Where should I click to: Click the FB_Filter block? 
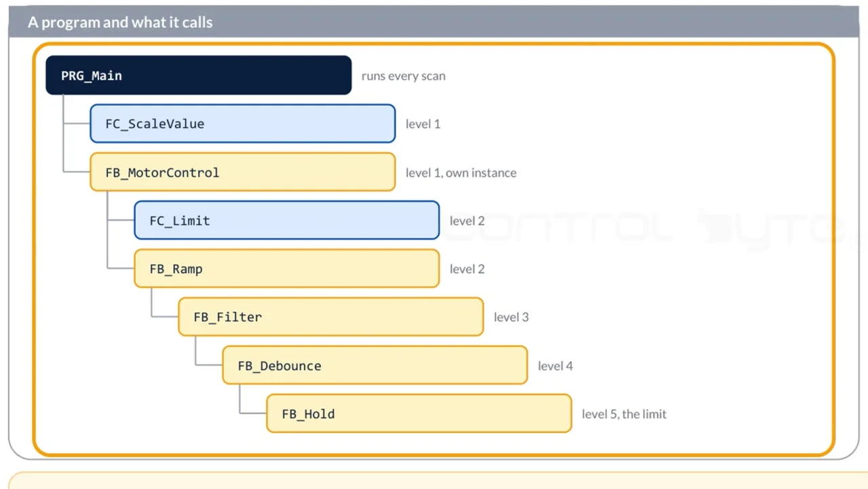point(331,316)
